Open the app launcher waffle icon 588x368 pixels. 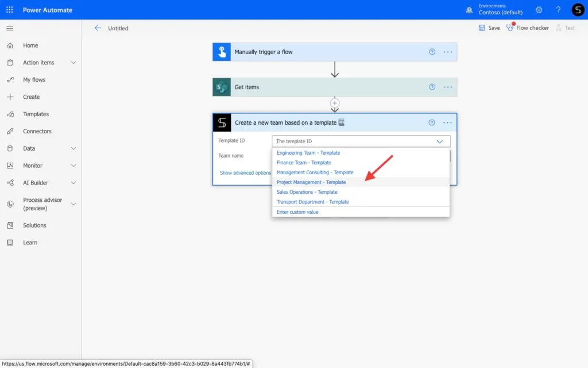[10, 10]
